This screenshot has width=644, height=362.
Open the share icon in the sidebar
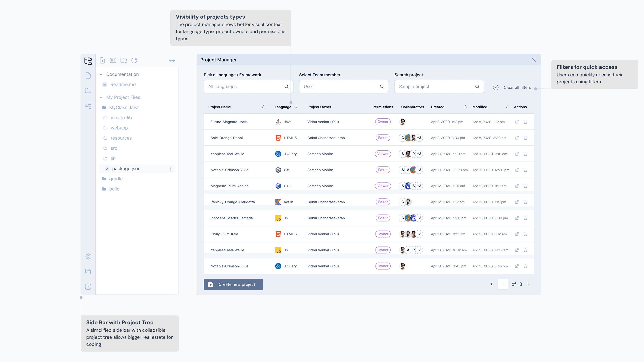click(x=88, y=106)
